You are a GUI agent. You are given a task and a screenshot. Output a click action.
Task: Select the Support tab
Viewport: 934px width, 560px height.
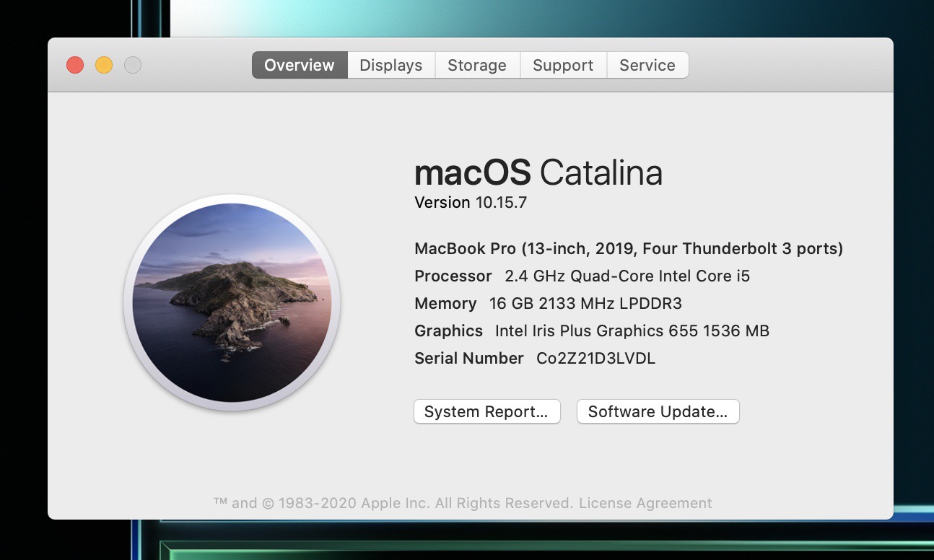(563, 65)
